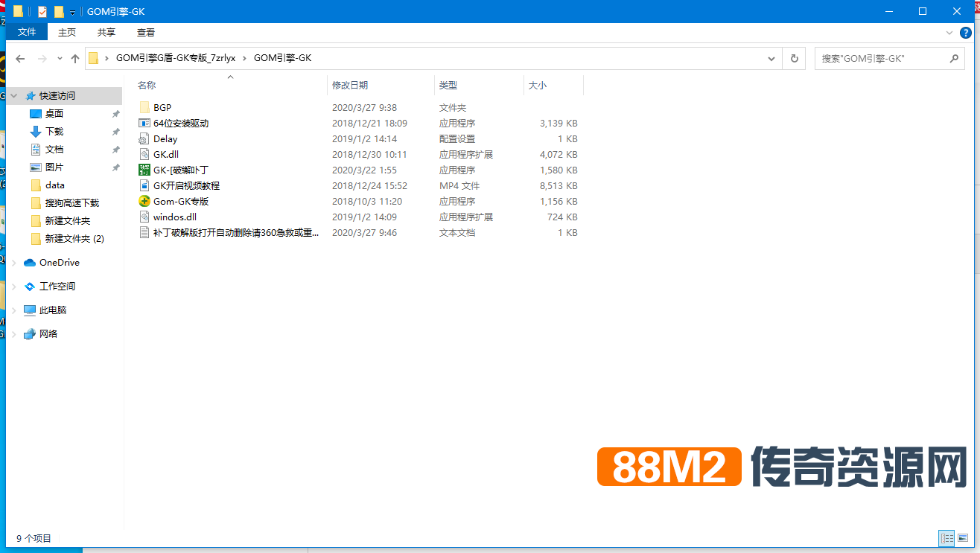Image resolution: width=980 pixels, height=553 pixels.
Task: Click the MP4 文件 type cell
Action: pyautogui.click(x=459, y=186)
